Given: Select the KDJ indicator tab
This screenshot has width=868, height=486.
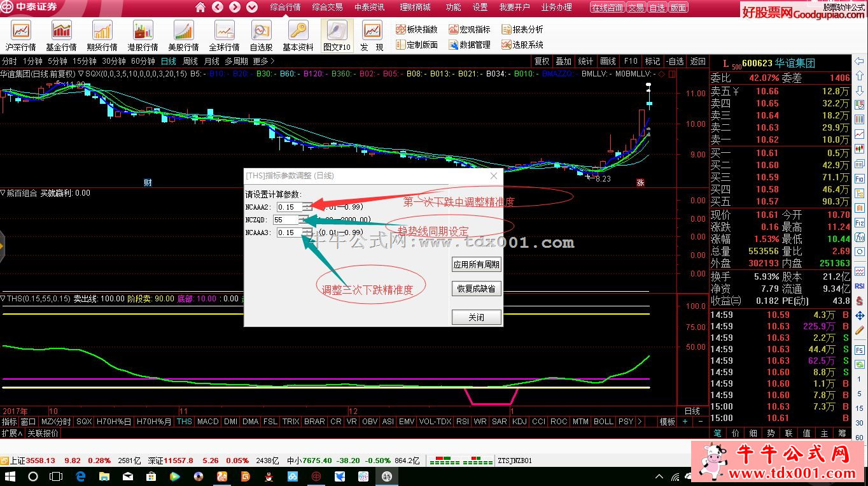Looking at the screenshot, I should [519, 422].
